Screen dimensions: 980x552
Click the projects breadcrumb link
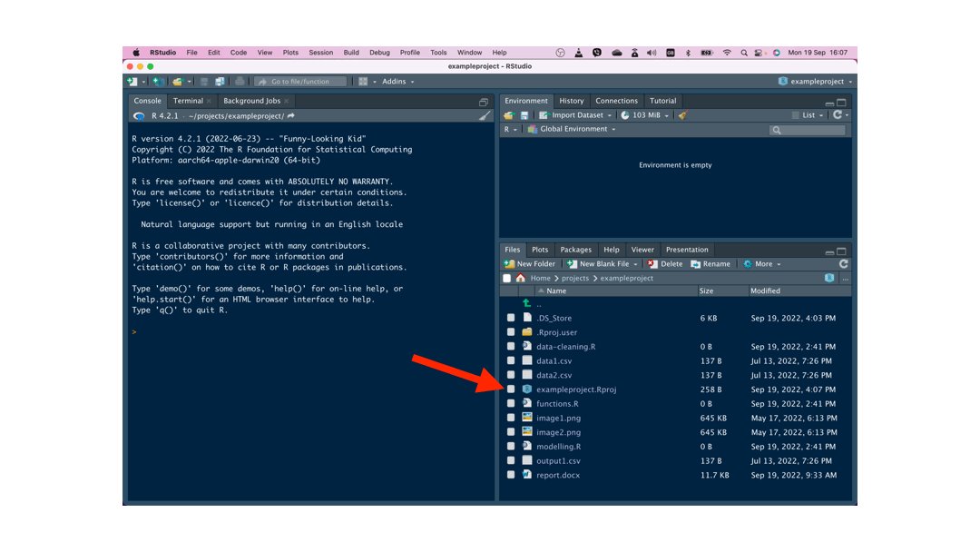click(x=575, y=278)
